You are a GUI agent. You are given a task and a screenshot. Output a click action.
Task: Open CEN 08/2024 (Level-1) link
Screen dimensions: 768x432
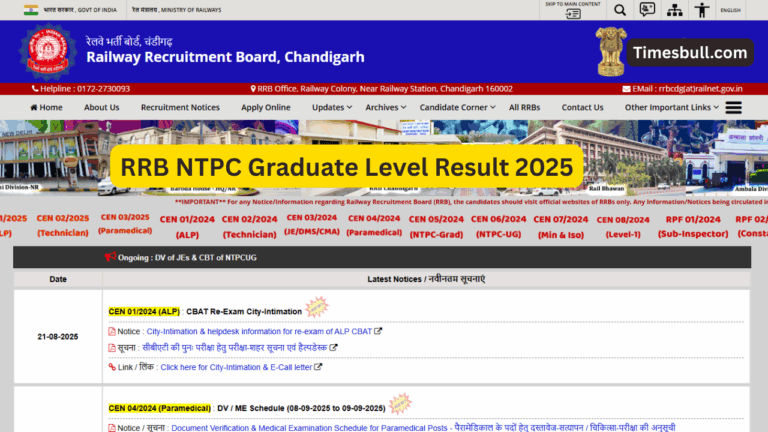(623, 227)
